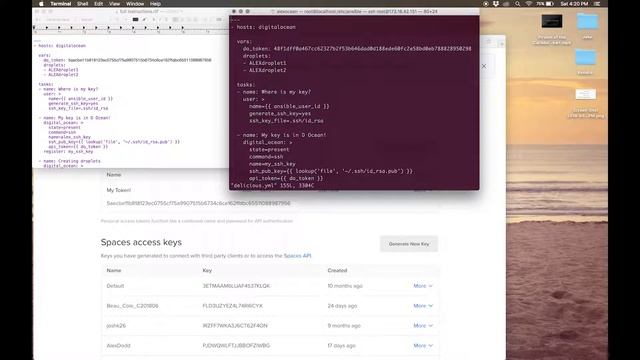Click the Key column header
640x360 pixels.
[207, 270]
